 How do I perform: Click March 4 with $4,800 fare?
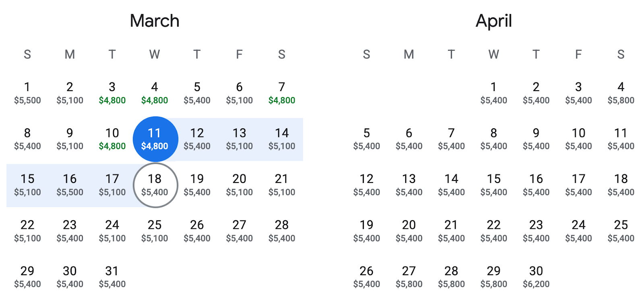tap(155, 93)
